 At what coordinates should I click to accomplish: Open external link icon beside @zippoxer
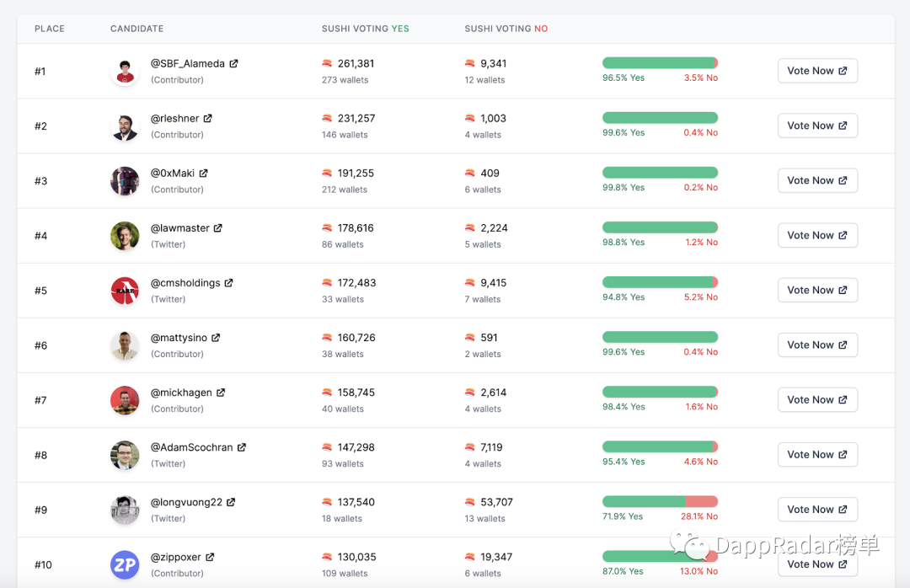tap(210, 557)
